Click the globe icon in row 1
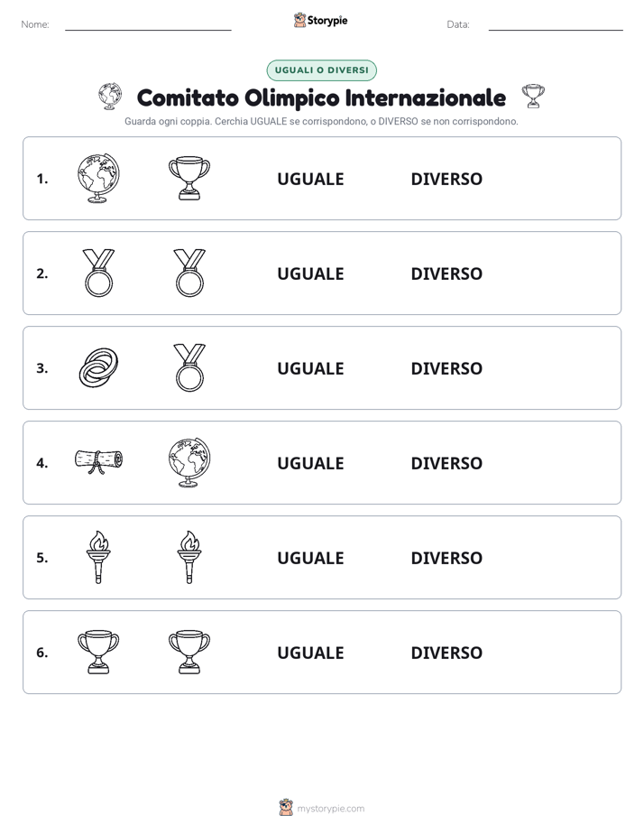This screenshot has height=834, width=644. tap(98, 178)
